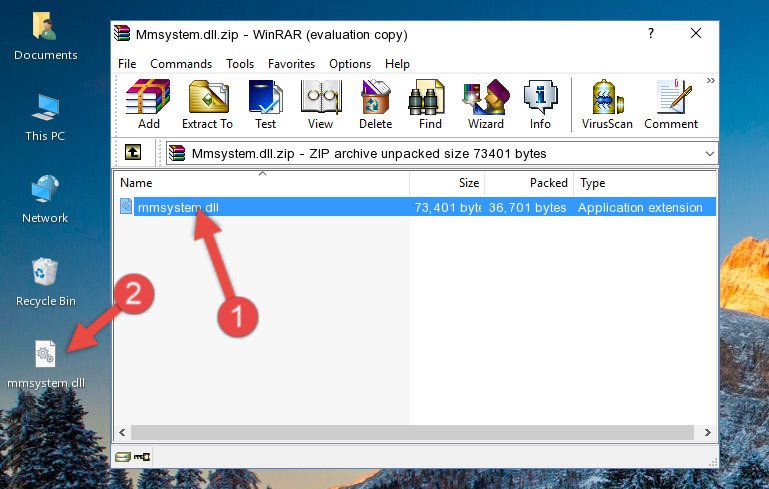The width and height of the screenshot is (769, 489).
Task: Click the 36,701 bytes packed value
Action: (527, 207)
